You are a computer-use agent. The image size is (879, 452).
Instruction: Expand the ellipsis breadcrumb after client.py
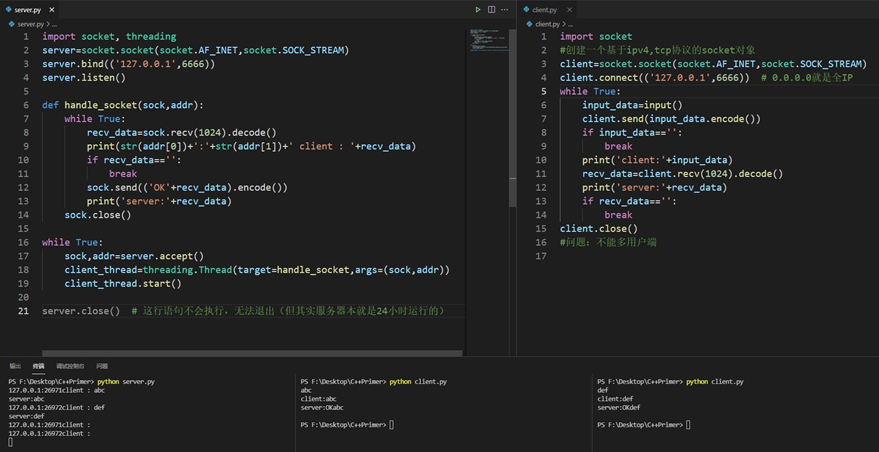coord(570,24)
